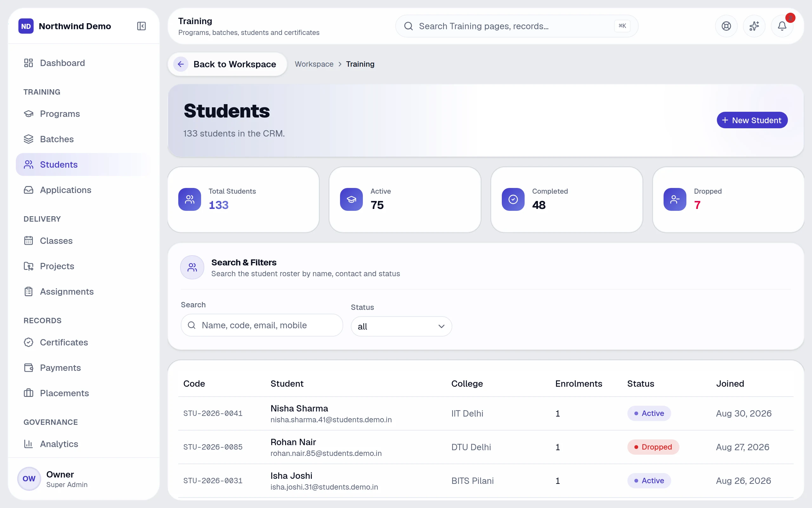
Task: Click the back arrow icon
Action: point(181,64)
